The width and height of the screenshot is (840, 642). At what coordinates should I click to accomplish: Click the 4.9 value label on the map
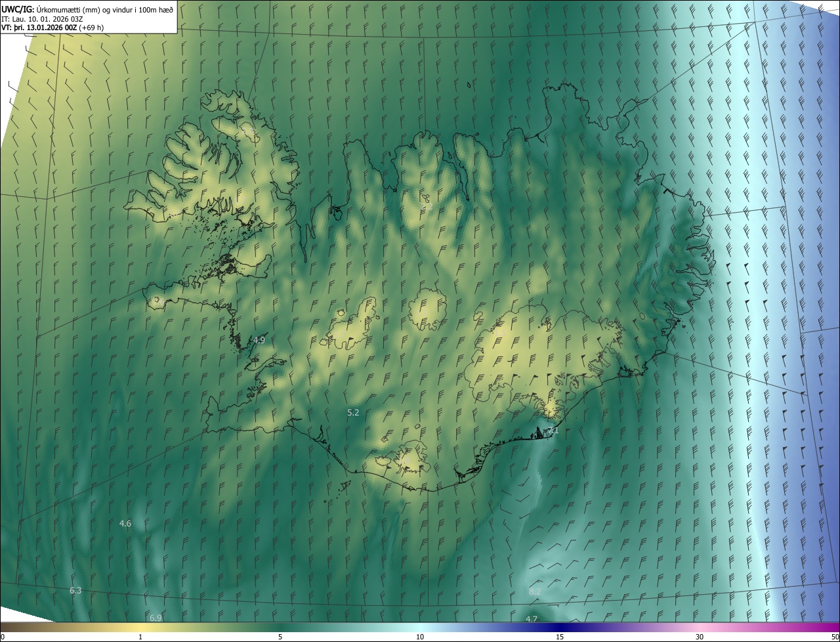(x=259, y=340)
